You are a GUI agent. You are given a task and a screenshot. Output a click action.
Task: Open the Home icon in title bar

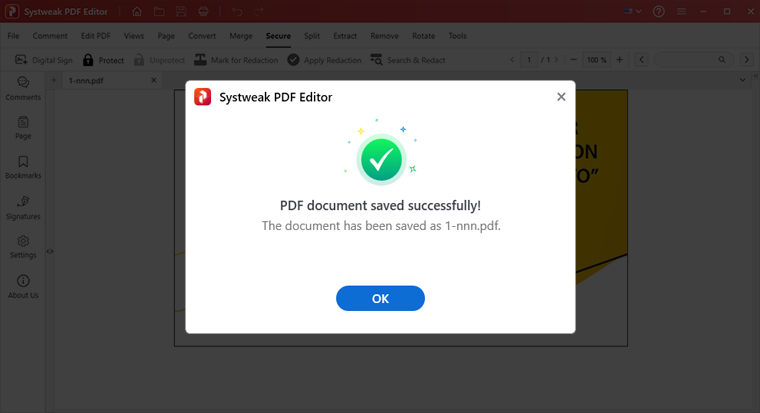point(137,11)
